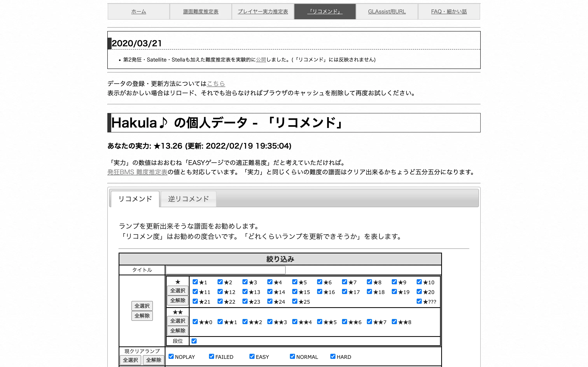Open the 発狂BMS 難度推定表 link

137,172
